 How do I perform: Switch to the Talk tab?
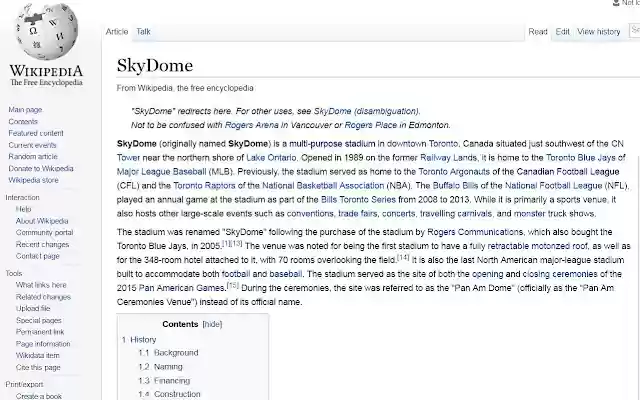(x=143, y=31)
